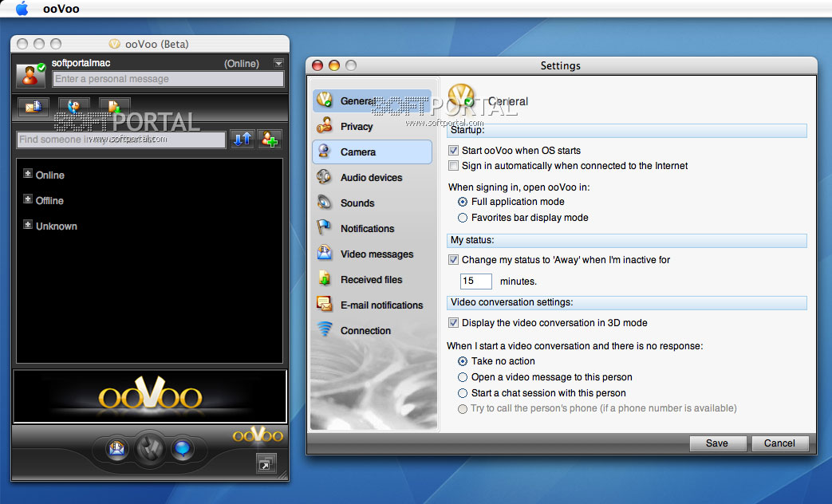Open the online status dropdown arrow
The image size is (832, 504).
click(278, 63)
